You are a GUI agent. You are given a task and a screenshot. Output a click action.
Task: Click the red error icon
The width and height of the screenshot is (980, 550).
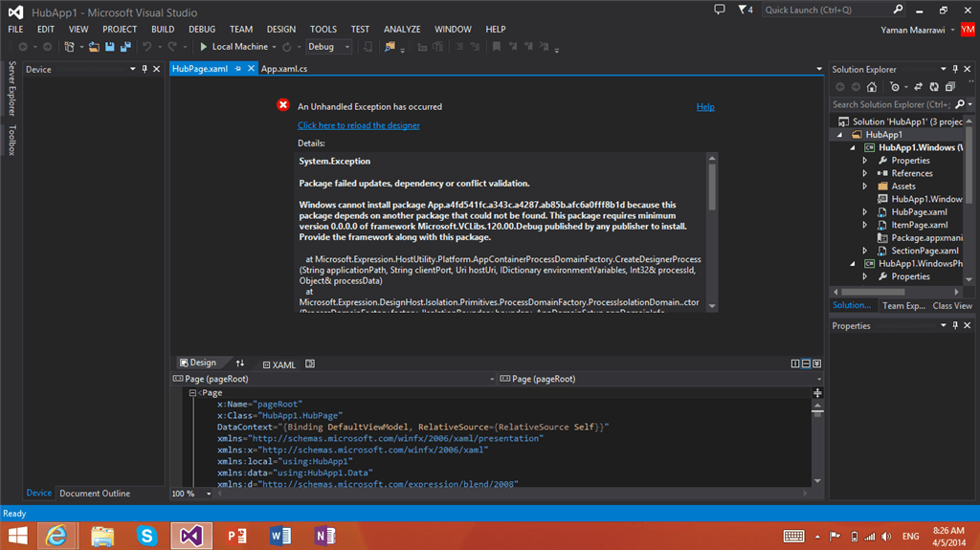tap(283, 105)
